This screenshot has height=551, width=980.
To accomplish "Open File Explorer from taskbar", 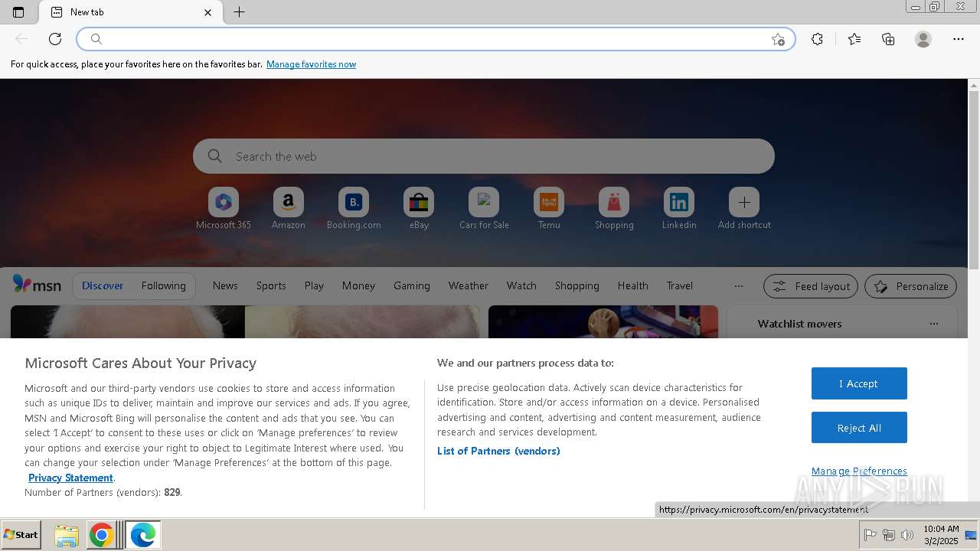I will coord(67,535).
